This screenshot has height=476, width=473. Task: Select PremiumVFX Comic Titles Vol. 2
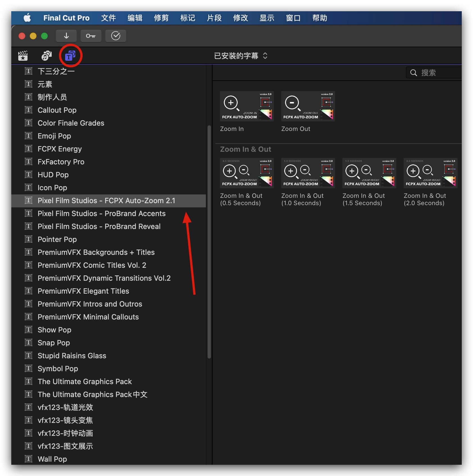pyautogui.click(x=108, y=265)
